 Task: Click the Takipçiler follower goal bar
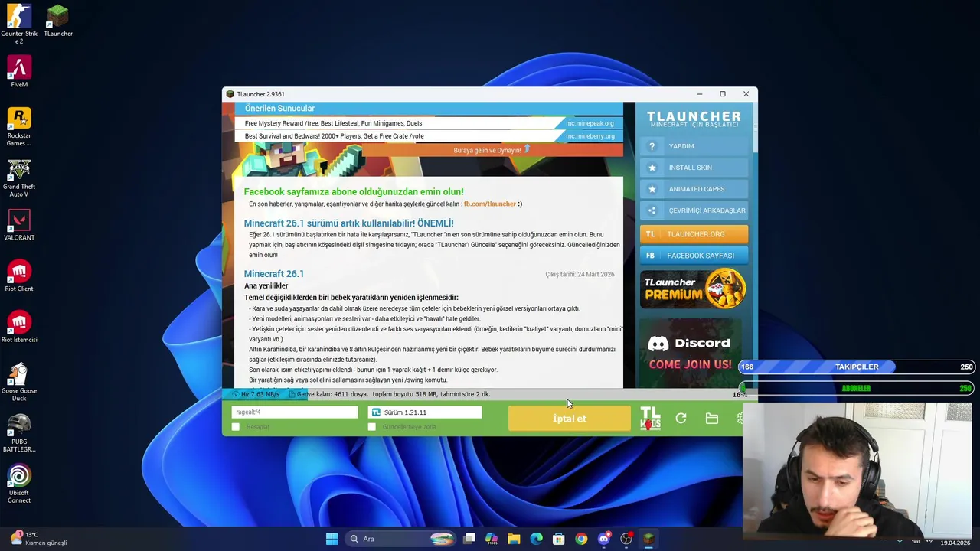click(857, 367)
